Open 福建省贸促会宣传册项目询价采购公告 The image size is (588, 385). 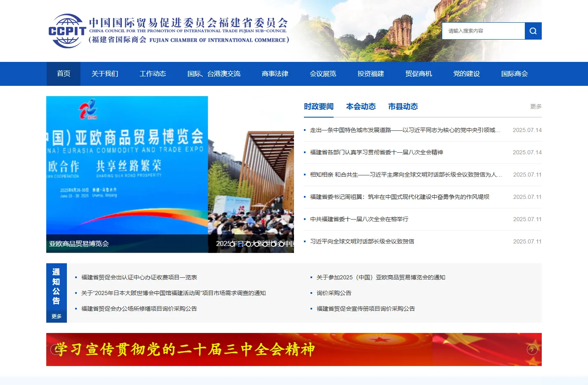(x=366, y=309)
